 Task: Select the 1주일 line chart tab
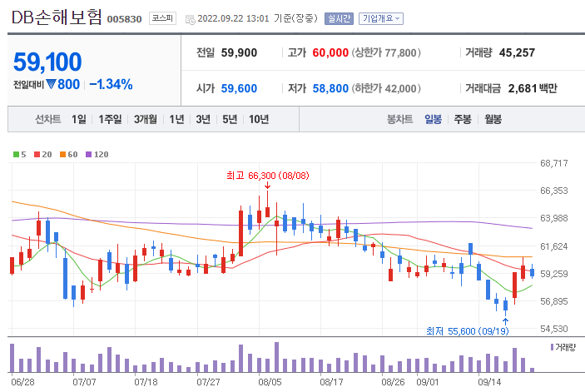tap(110, 119)
